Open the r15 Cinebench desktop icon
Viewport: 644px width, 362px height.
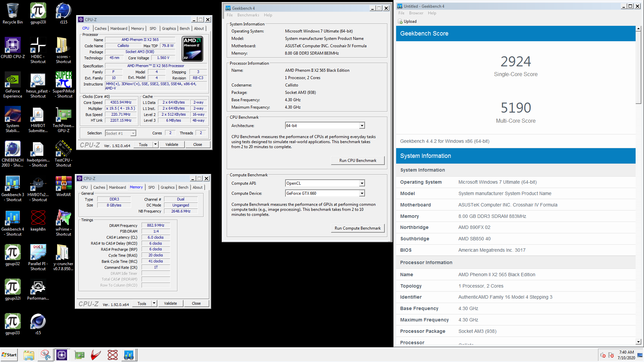click(x=38, y=324)
